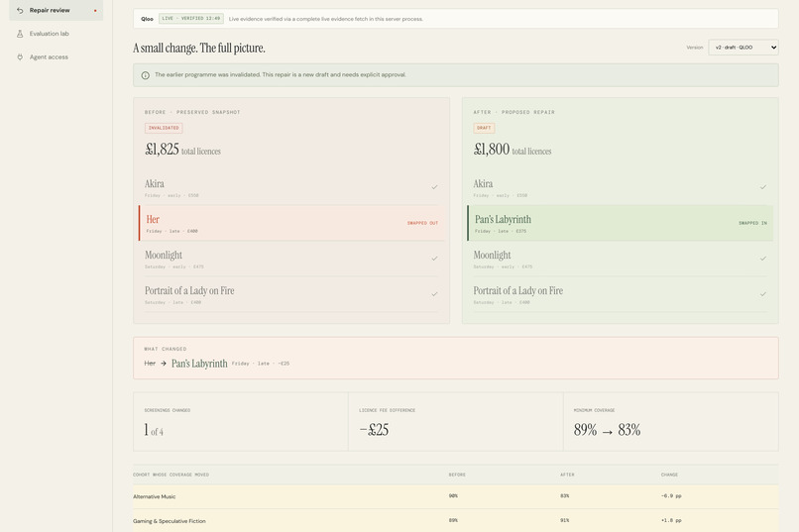Image resolution: width=799 pixels, height=532 pixels.
Task: Click the SWAPPED IN label
Action: point(752,223)
